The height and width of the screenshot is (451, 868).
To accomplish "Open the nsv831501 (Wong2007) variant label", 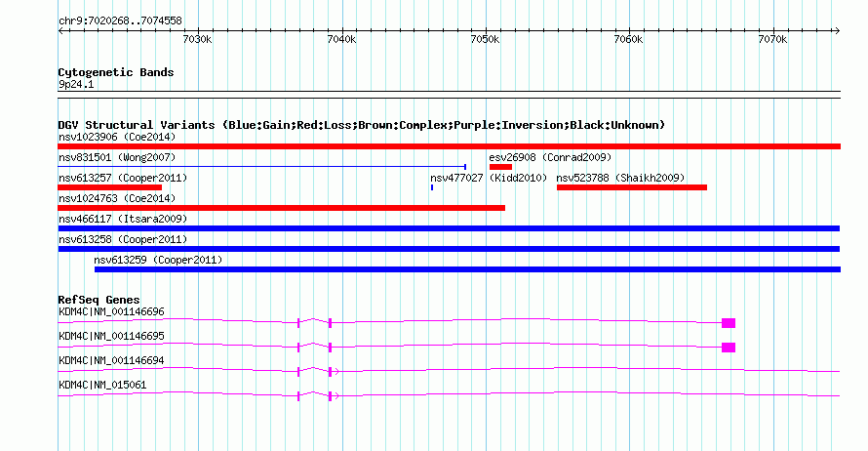I will coord(117,157).
